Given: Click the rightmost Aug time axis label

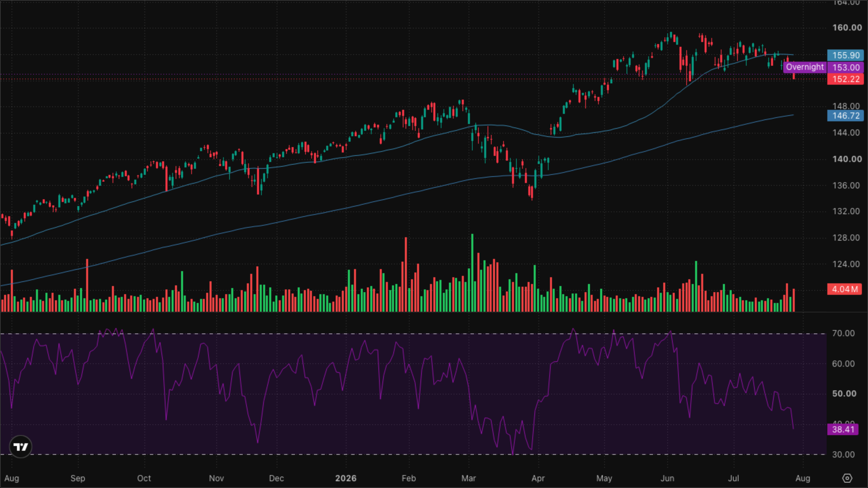Looking at the screenshot, I should pyautogui.click(x=803, y=479).
